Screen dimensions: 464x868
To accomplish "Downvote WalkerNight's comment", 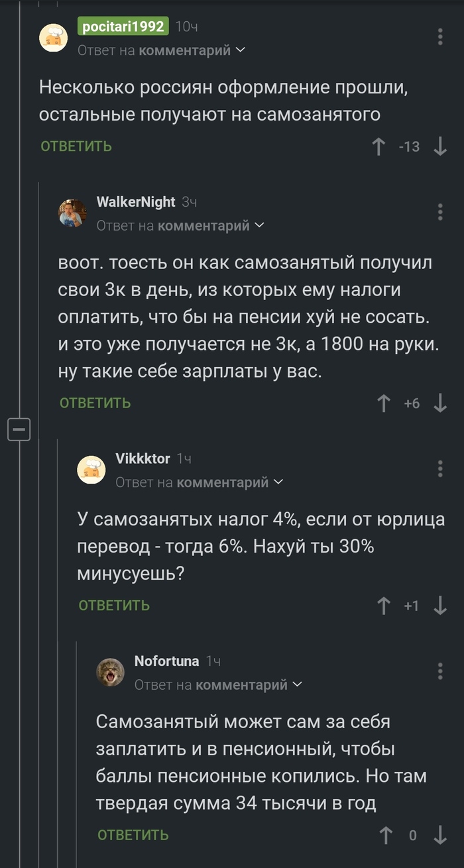I will 440,403.
